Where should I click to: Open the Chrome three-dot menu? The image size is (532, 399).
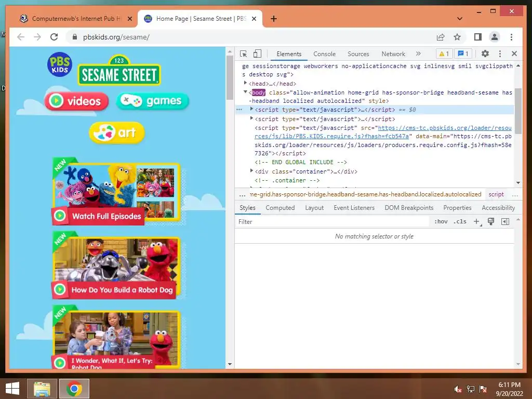[x=511, y=37]
